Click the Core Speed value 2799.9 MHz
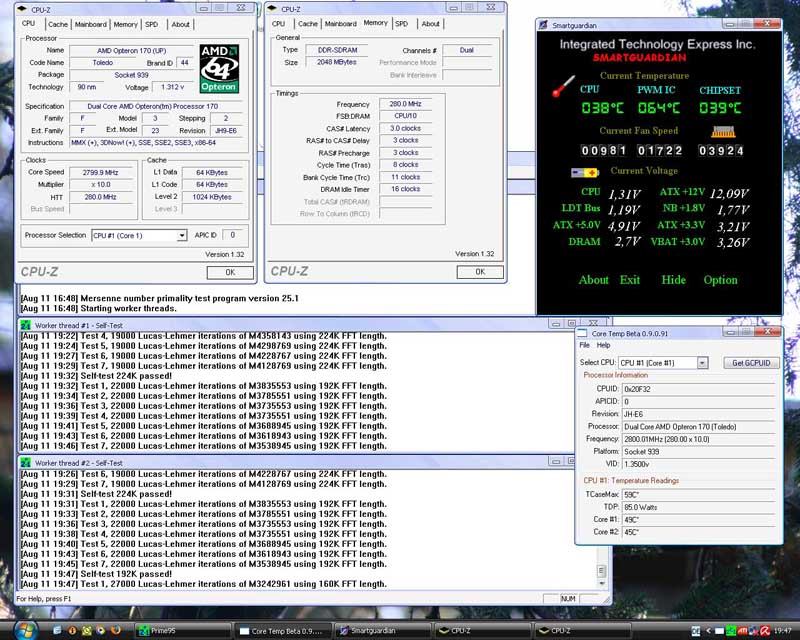Image resolution: width=800 pixels, height=640 pixels. pos(101,173)
